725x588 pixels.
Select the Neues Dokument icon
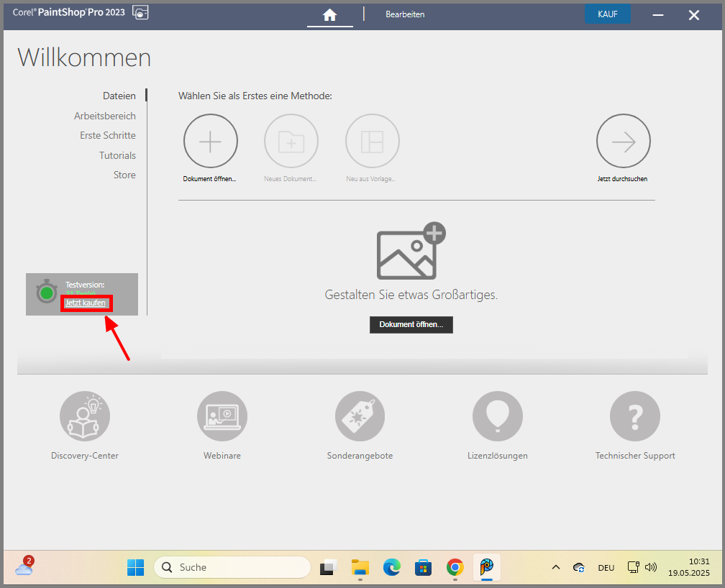point(291,140)
